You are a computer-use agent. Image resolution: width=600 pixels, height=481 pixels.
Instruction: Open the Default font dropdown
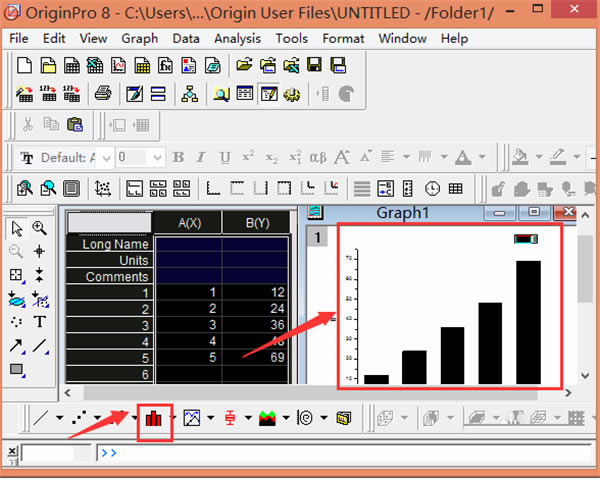click(107, 158)
